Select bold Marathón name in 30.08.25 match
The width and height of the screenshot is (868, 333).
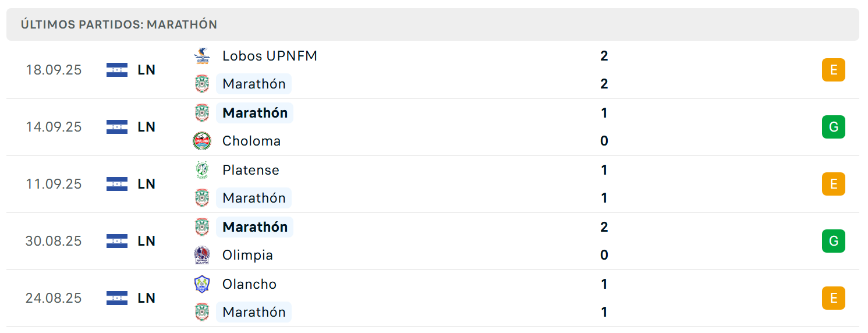tap(255, 227)
